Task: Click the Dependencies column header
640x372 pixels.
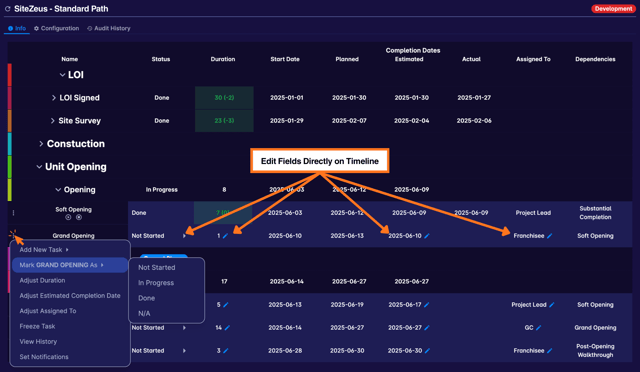Action: (595, 59)
